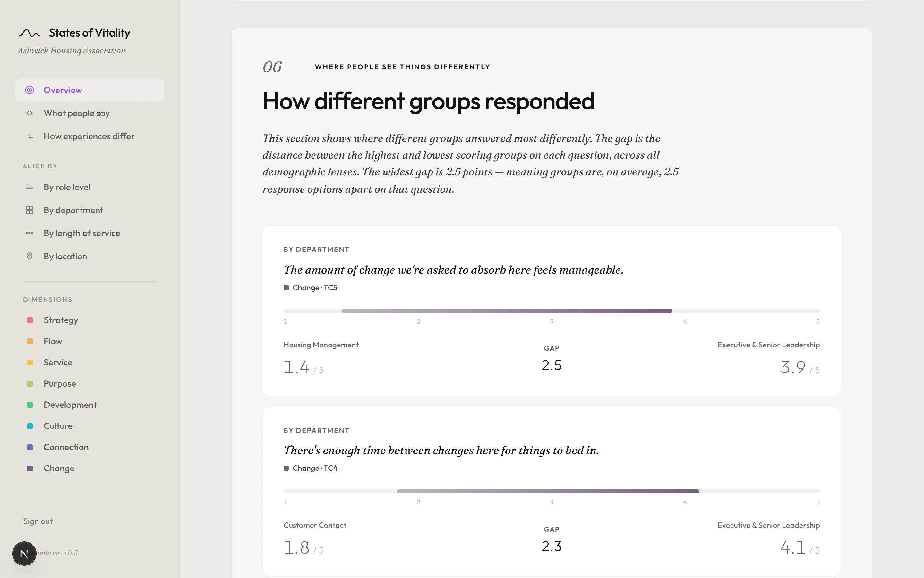Slice results By location
Screen dimensions: 924x578
pos(89,256)
